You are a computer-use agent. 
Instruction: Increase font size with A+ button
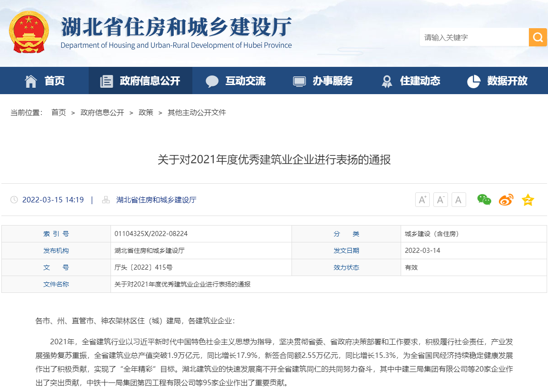[422, 200]
